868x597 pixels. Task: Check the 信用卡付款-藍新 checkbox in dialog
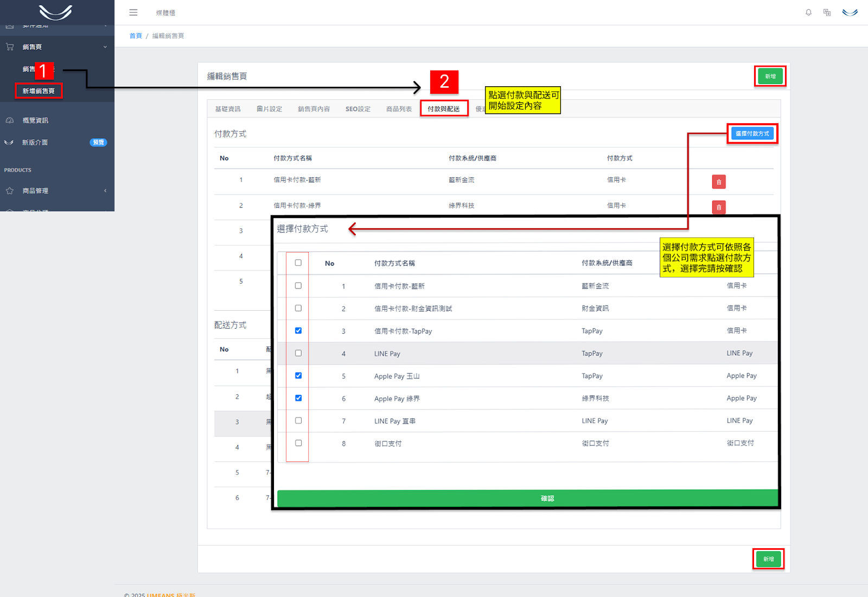[298, 285]
